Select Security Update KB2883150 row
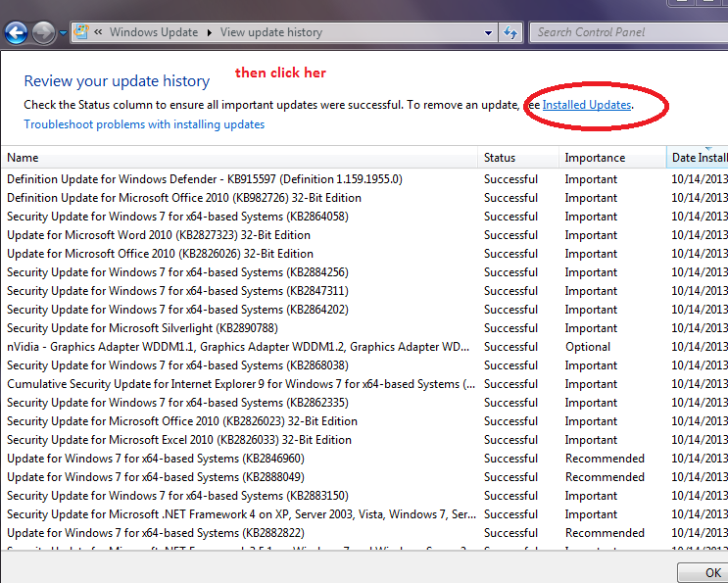The width and height of the screenshot is (728, 583). 364,496
